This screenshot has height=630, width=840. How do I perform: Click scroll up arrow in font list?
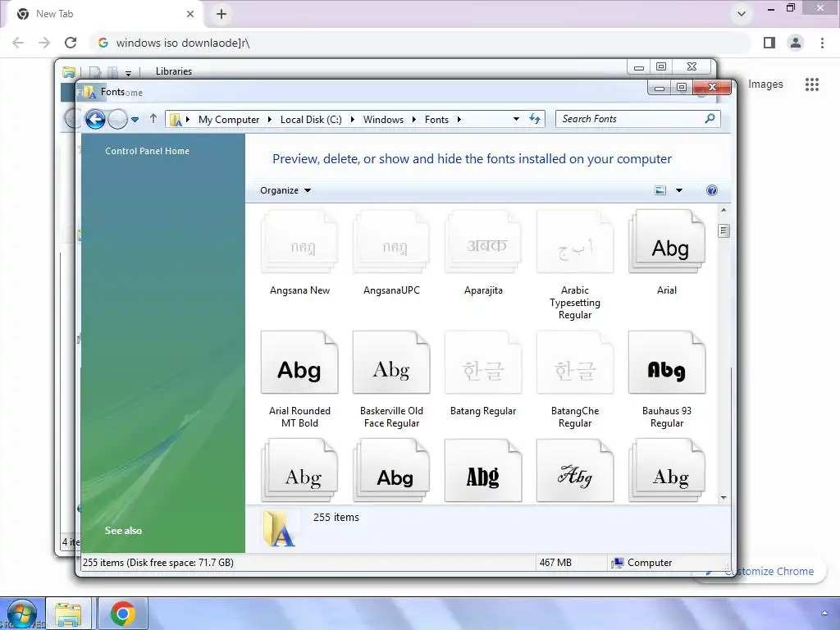coord(724,210)
